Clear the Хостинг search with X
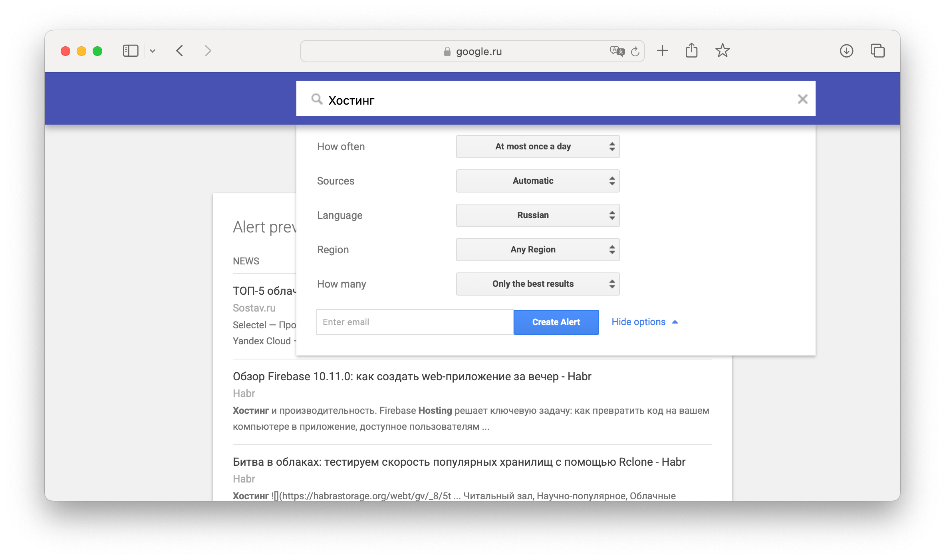 tap(802, 99)
